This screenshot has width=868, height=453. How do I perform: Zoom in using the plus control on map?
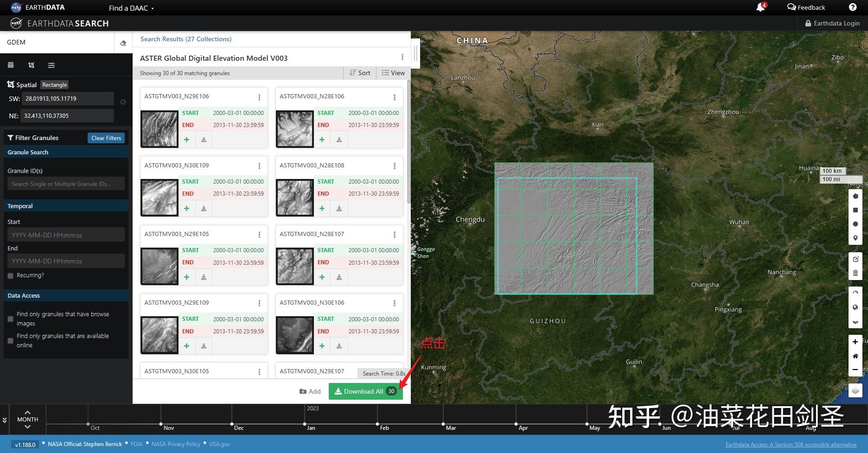pos(855,342)
